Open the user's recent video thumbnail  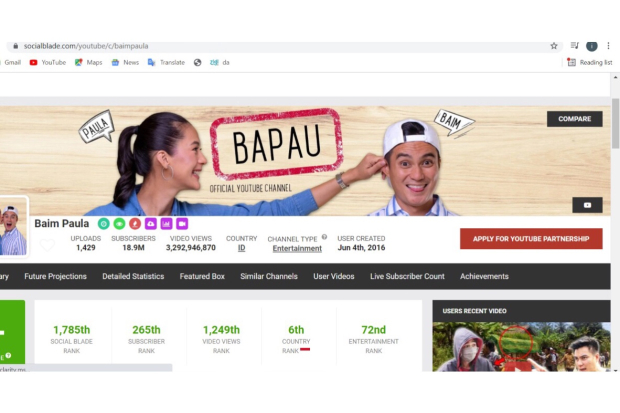point(520,346)
